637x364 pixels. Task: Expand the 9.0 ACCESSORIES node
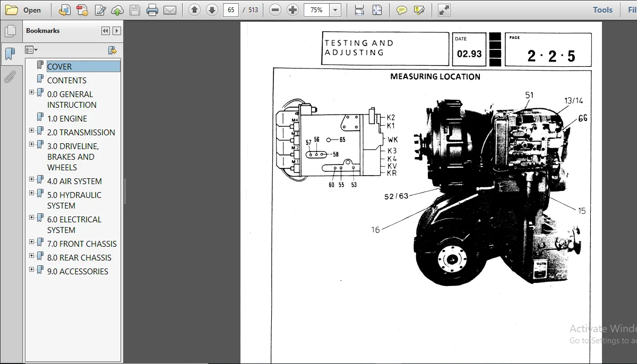[x=31, y=270]
